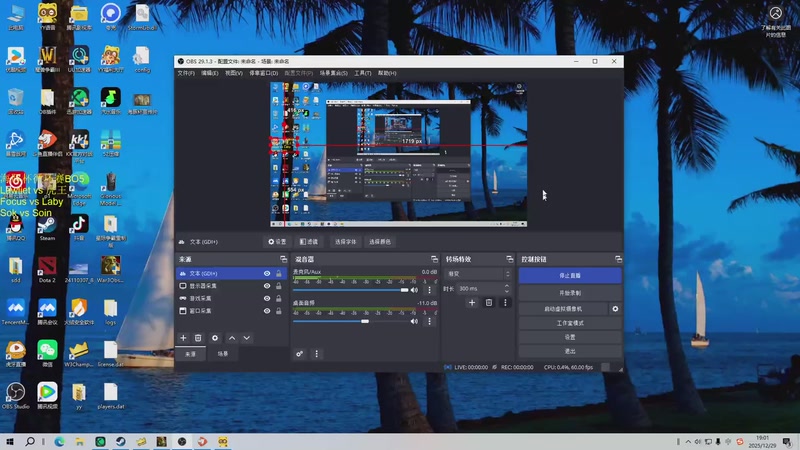Move the selected source down

tap(247, 338)
